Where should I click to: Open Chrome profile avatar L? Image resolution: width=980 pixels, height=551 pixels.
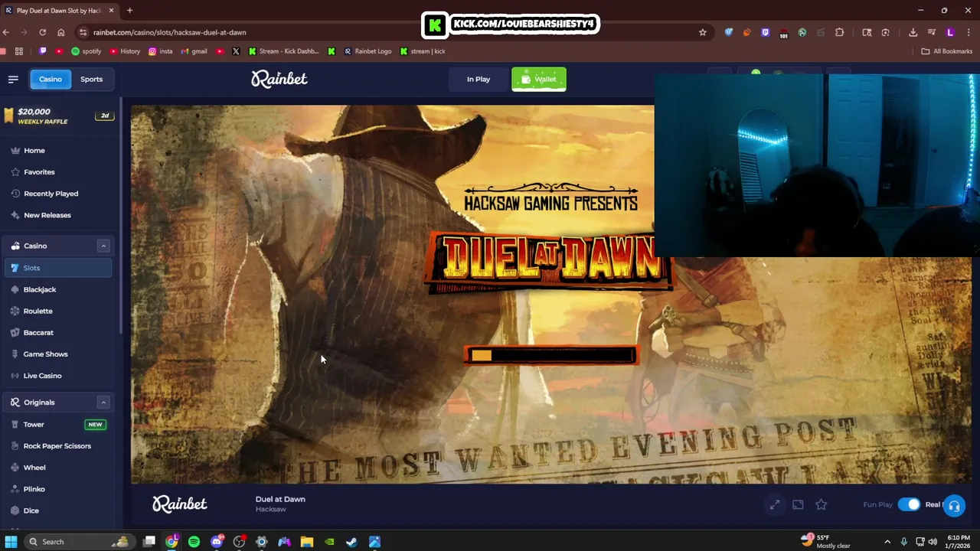[x=950, y=32]
